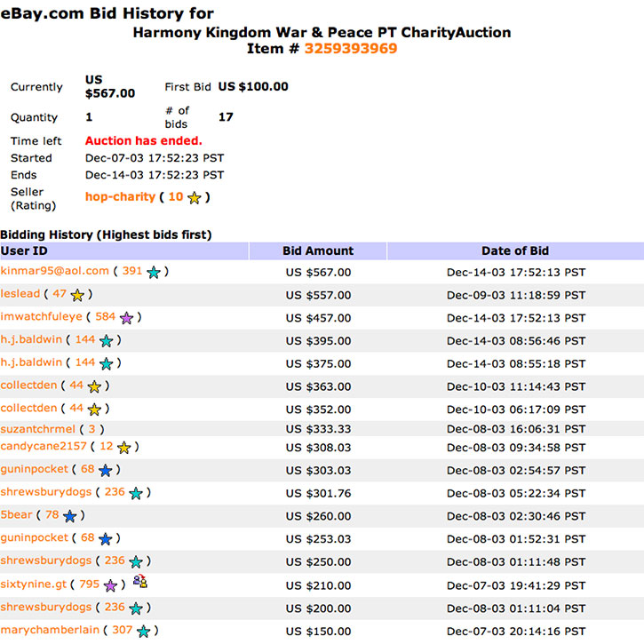644x644 pixels.
Task: View imwatchfuleye's feedback score 584
Action: [x=106, y=316]
